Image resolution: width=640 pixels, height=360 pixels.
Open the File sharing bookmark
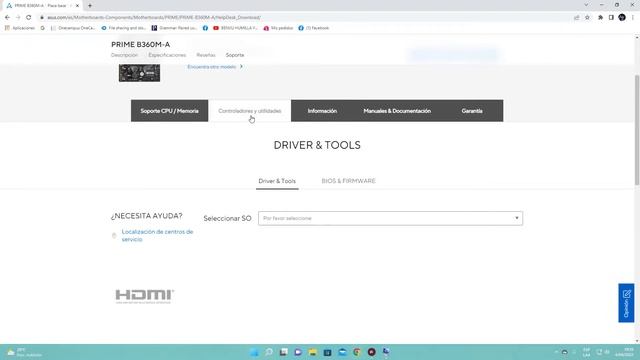[x=124, y=28]
